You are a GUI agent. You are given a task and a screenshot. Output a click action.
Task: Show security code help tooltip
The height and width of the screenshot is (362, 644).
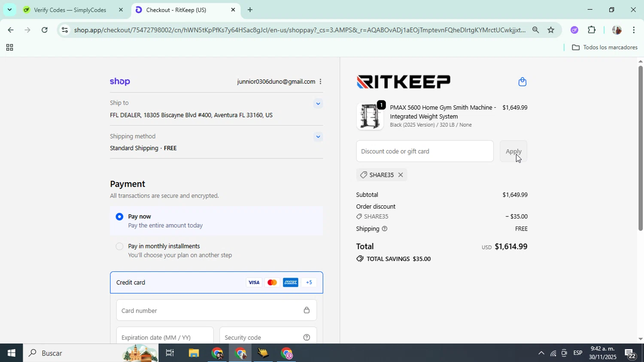(x=307, y=338)
